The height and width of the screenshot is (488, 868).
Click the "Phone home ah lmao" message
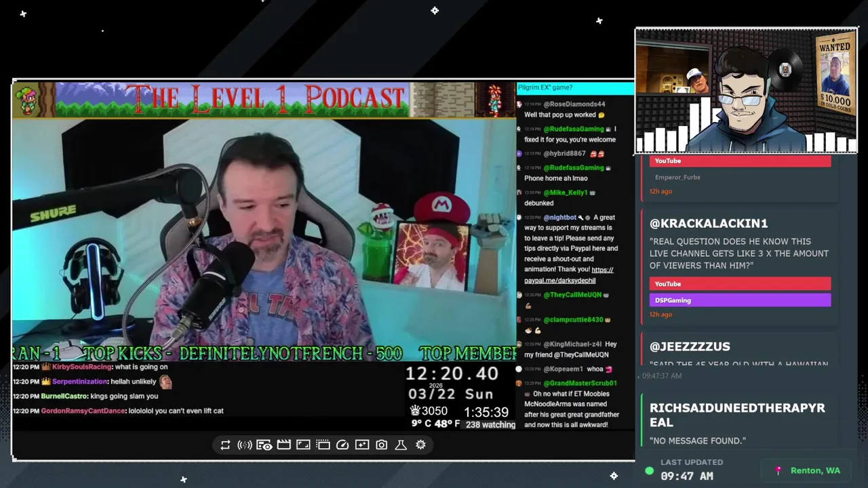[556, 178]
